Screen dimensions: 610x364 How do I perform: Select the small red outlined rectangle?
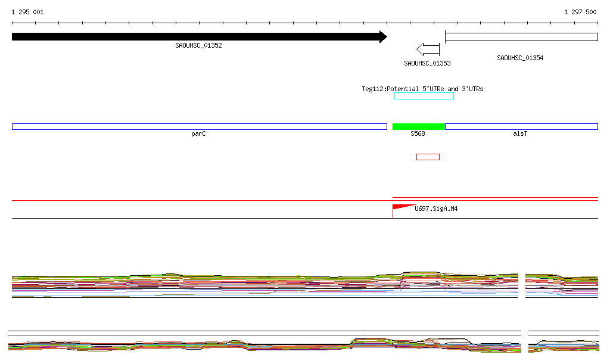(x=428, y=157)
